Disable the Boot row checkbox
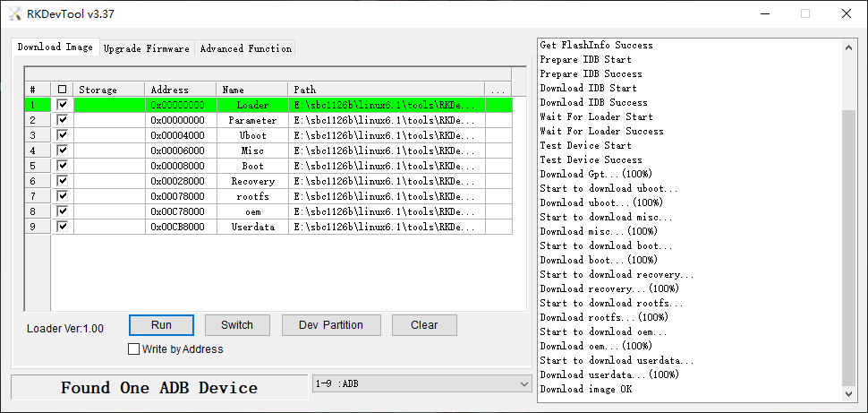Screen dimensions: 868x413 pos(63,165)
